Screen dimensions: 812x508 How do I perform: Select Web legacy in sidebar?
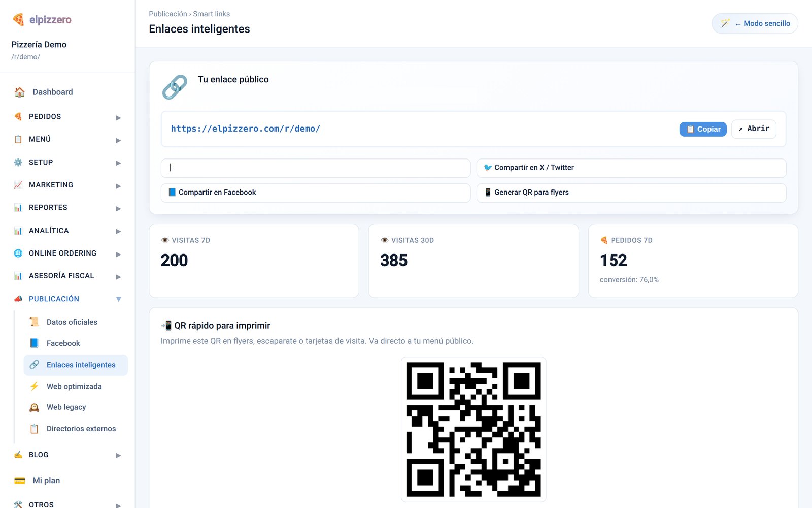(76, 407)
